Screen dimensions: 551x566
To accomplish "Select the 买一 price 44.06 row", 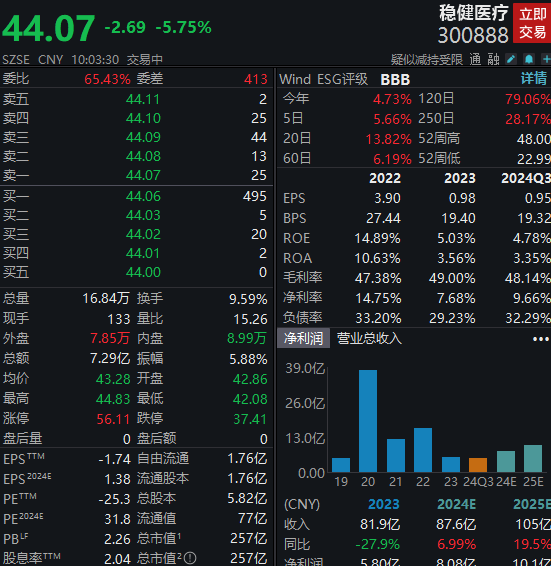I will tap(136, 196).
